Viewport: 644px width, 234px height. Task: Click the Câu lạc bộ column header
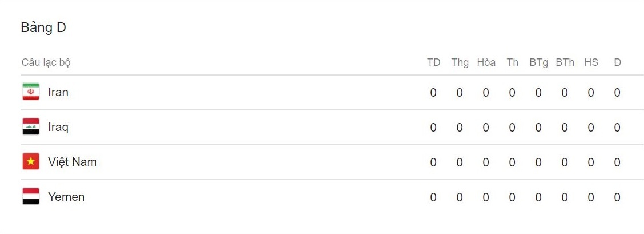(x=46, y=62)
